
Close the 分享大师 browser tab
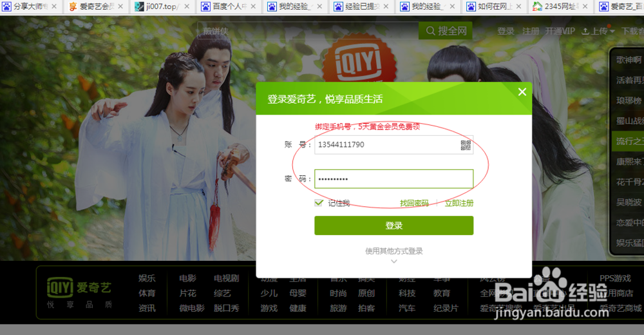coord(54,6)
